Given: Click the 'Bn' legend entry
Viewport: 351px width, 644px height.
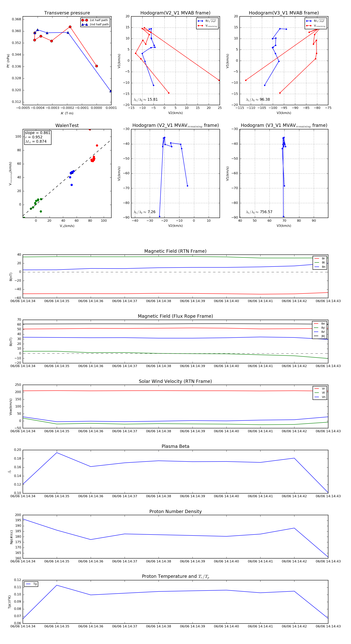Looking at the screenshot, I should (x=320, y=267).
